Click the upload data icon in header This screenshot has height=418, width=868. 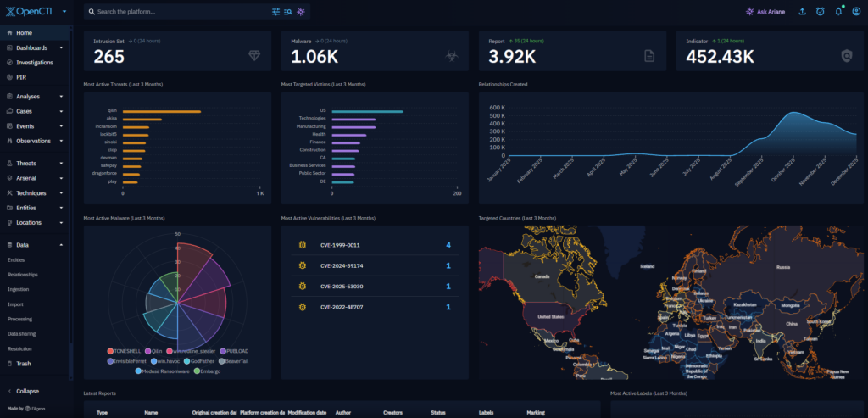(803, 12)
